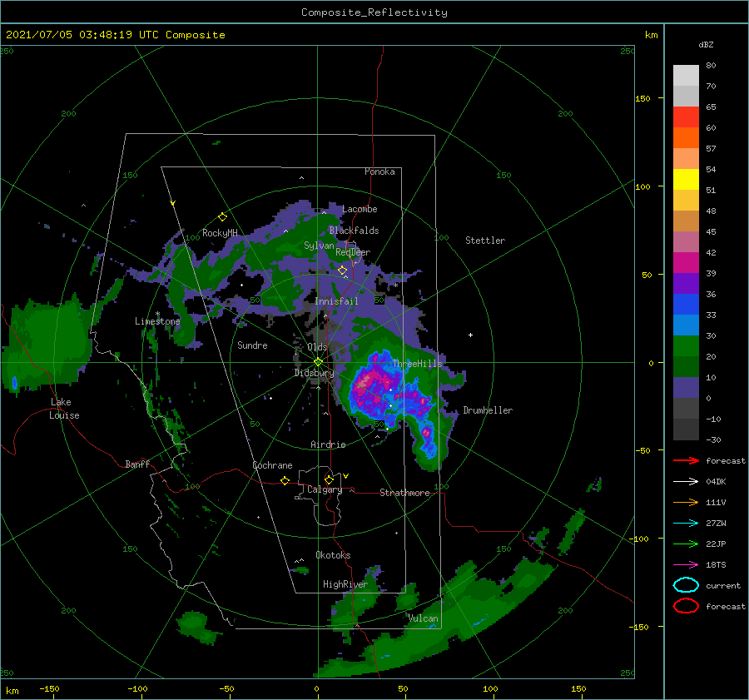Select the Lake Louise label

coord(64,409)
